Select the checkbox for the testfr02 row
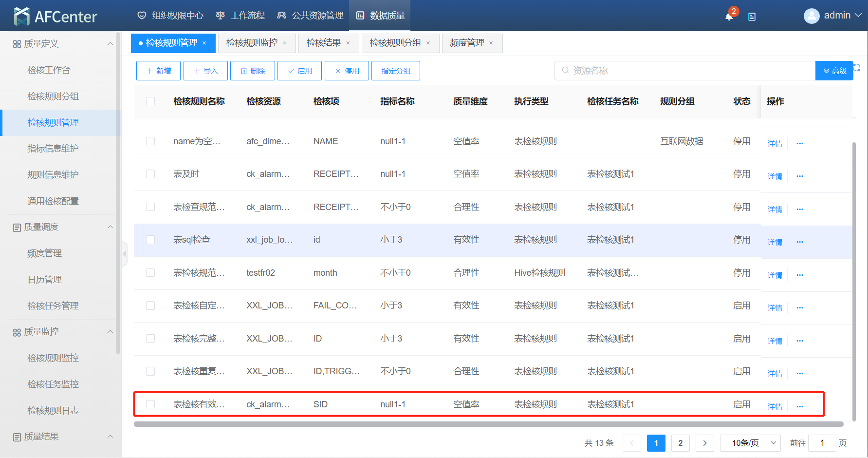 point(150,273)
